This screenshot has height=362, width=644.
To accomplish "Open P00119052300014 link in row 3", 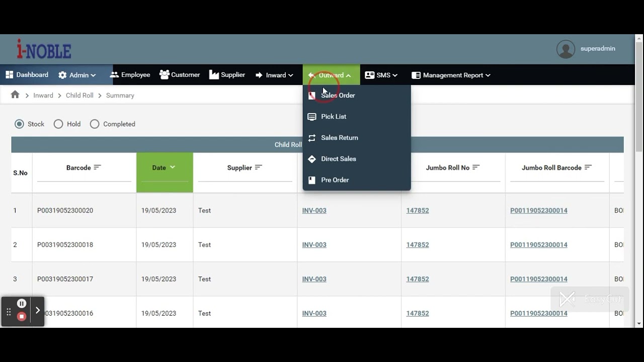I will [539, 279].
